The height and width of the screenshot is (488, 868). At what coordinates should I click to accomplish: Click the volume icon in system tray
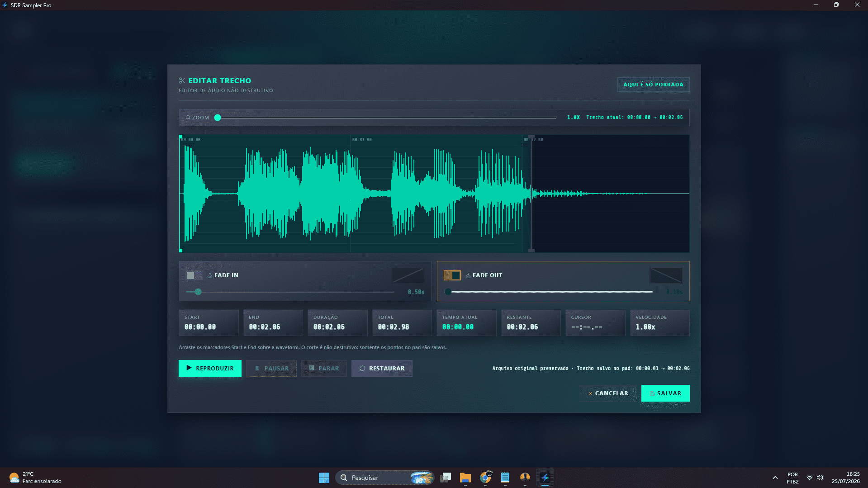click(820, 478)
